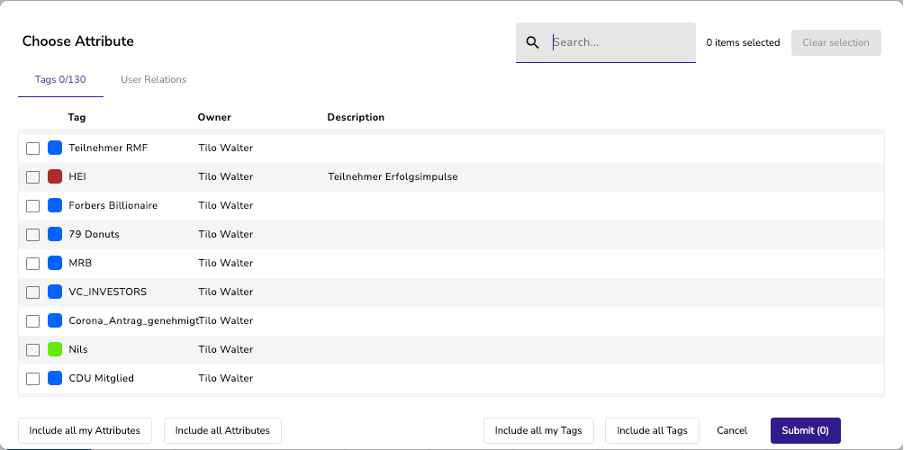Enable the 79 Donuts checkbox
The height and width of the screenshot is (450, 904).
(x=33, y=235)
